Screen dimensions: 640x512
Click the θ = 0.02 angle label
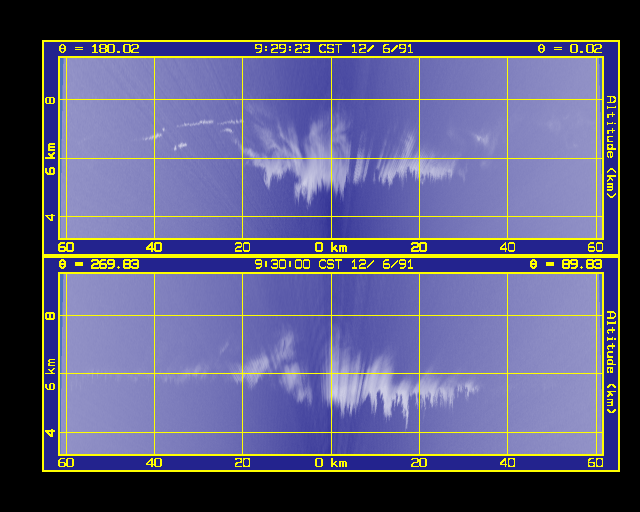tap(570, 49)
